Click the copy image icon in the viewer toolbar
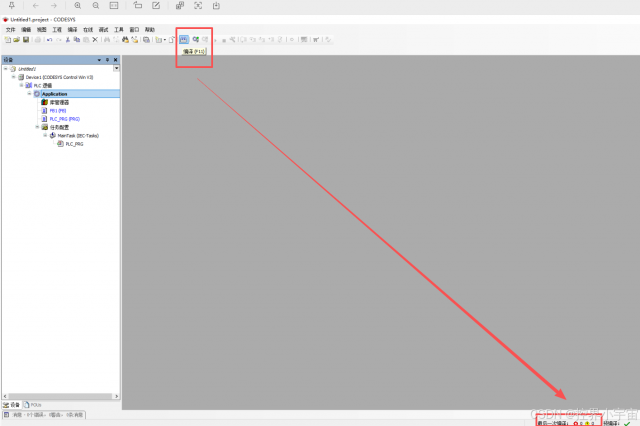The width and height of the screenshot is (640, 426). tap(180, 5)
